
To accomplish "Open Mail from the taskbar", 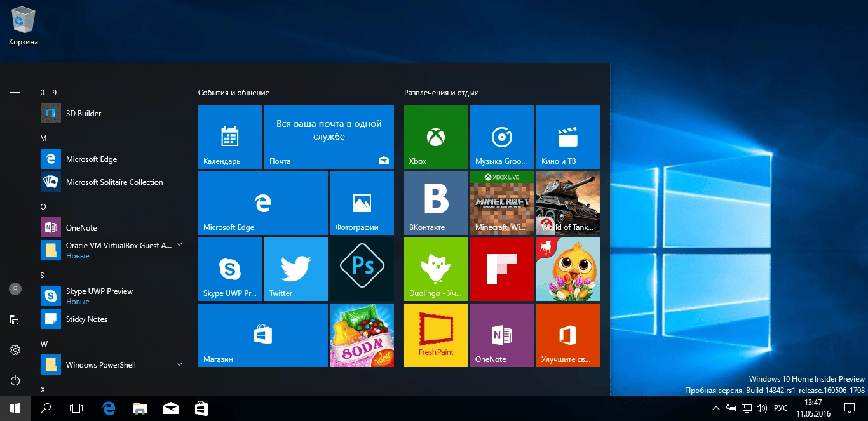I will (170, 408).
